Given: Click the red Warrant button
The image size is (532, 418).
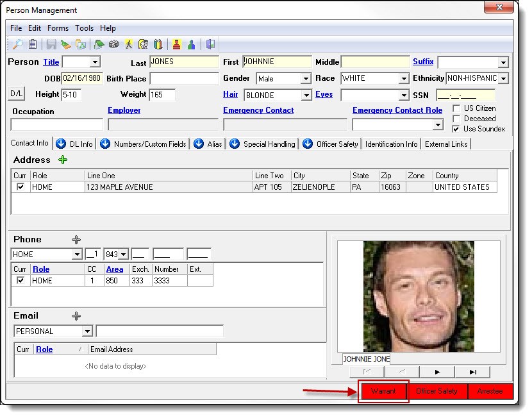Looking at the screenshot, I should click(x=383, y=391).
